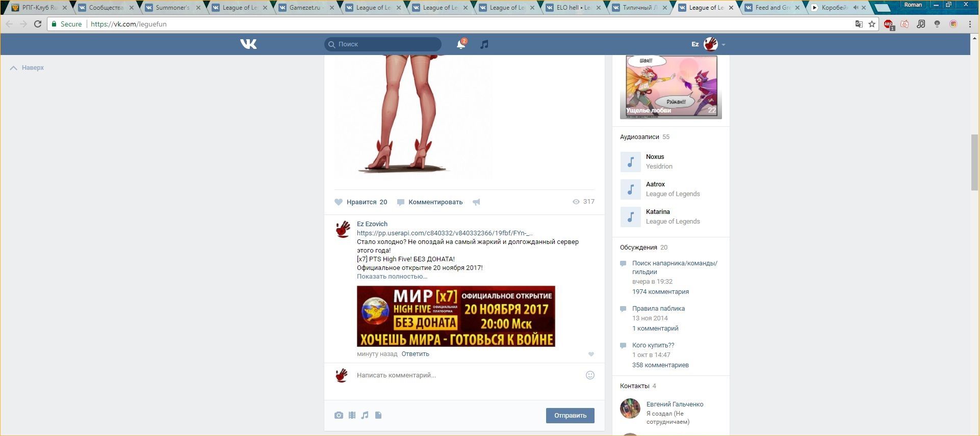980x436 pixels.
Task: Open the music note extension in toolbar
Action: [x=921, y=24]
